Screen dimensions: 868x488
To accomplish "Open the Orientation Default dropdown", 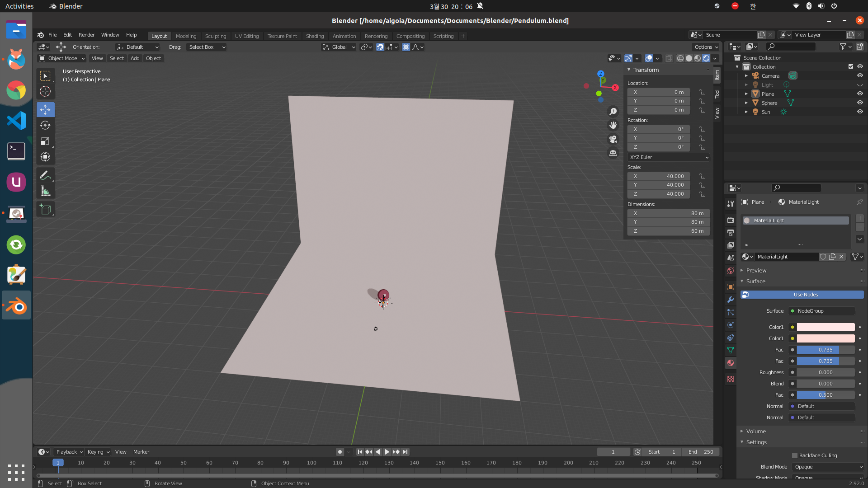I will (x=137, y=47).
